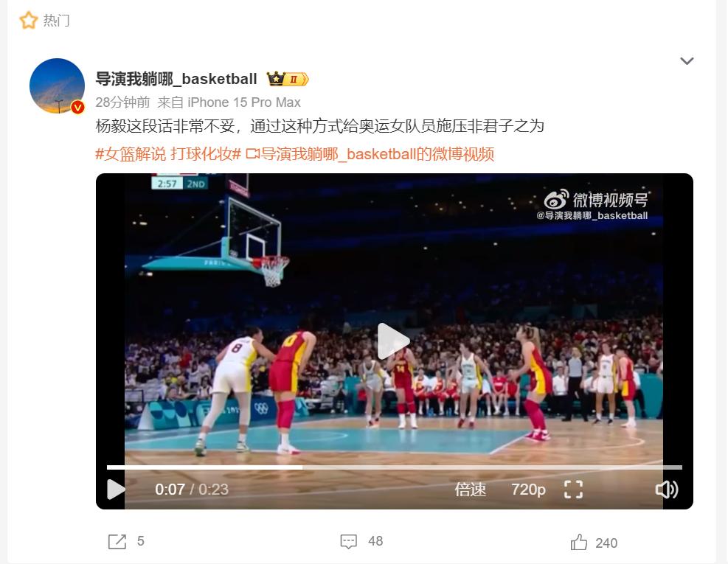Open comments via the comment icon
Screen dimensions: 728x564
tap(349, 541)
